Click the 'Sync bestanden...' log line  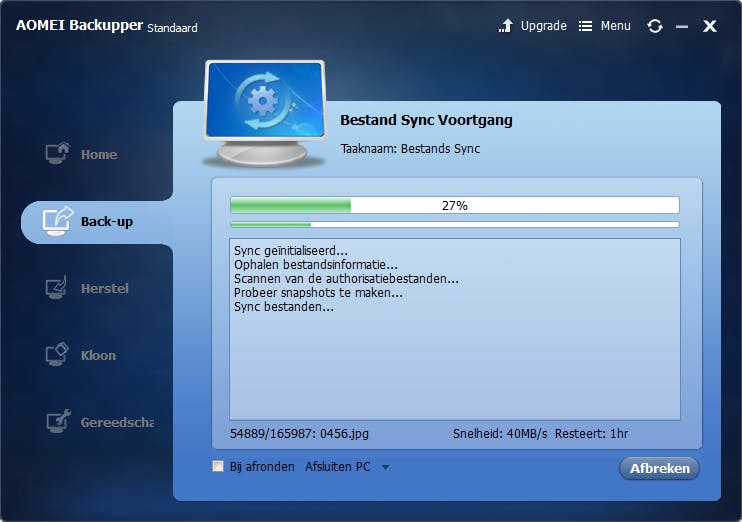coord(284,307)
